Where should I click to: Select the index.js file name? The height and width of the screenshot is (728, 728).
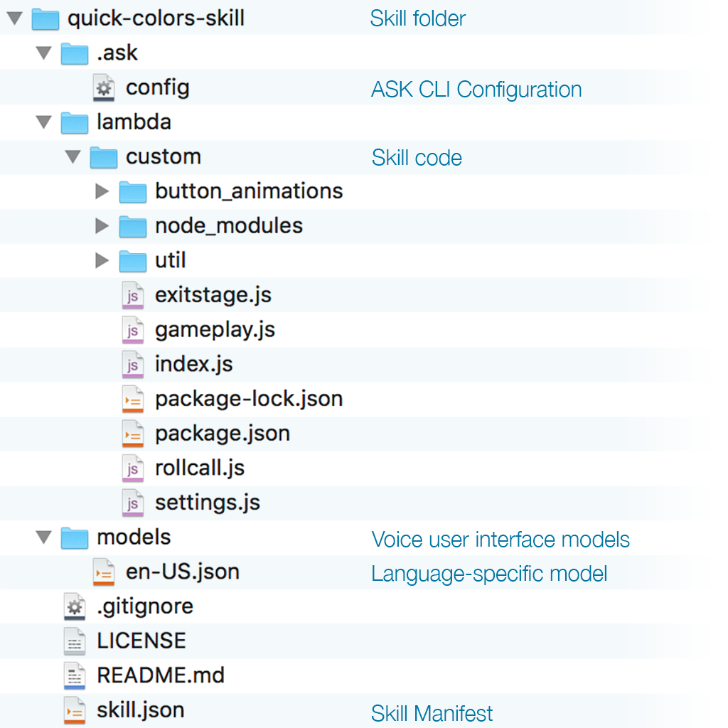(194, 365)
